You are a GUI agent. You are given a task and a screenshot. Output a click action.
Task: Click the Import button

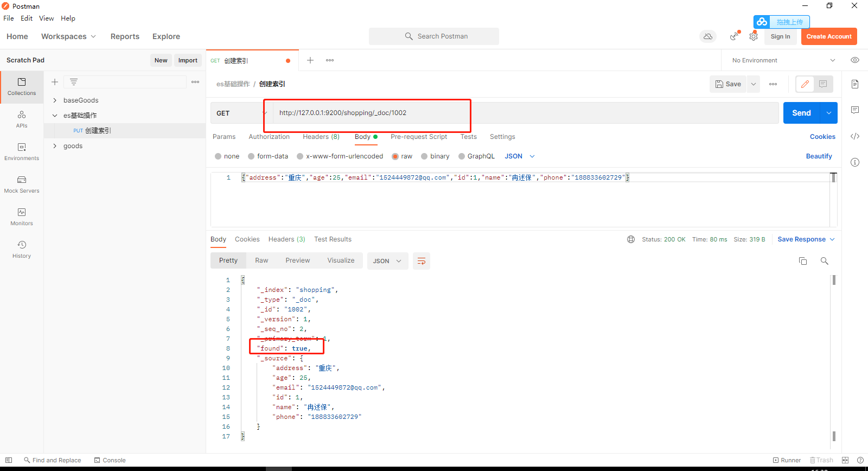tap(188, 60)
